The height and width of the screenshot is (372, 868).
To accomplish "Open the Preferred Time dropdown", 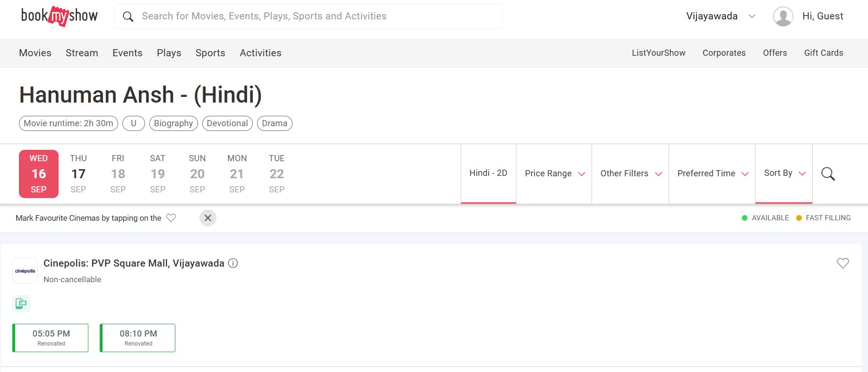I will point(712,173).
